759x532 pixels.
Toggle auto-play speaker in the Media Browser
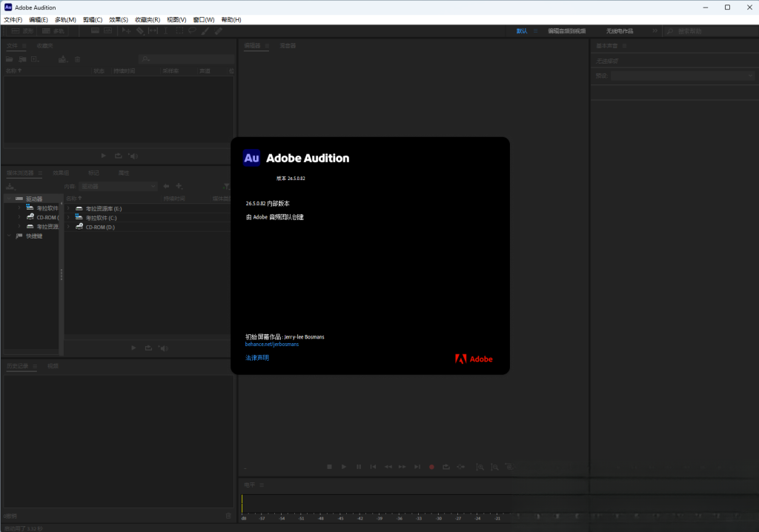point(163,348)
